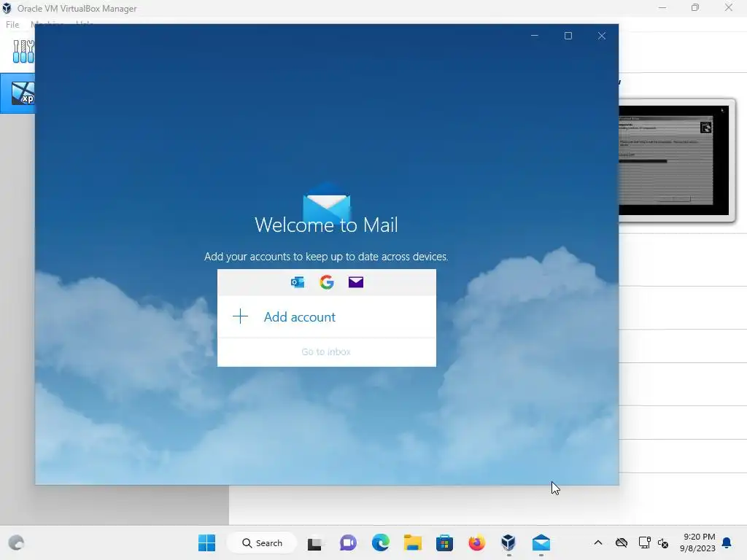
Task: Restore down the VirtualBox Manager window
Action: pos(695,7)
